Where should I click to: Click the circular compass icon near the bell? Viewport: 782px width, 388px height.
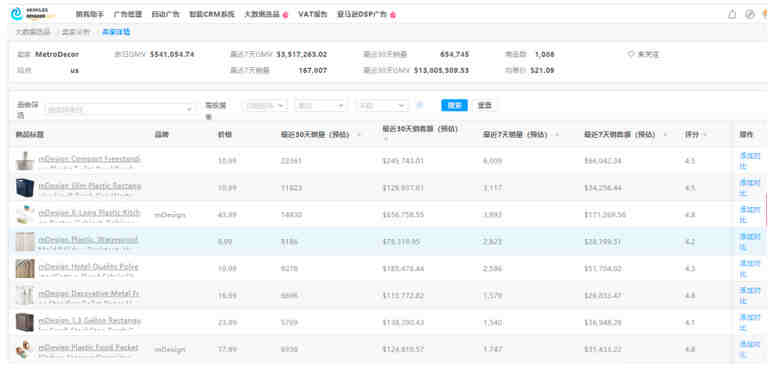pyautogui.click(x=750, y=14)
